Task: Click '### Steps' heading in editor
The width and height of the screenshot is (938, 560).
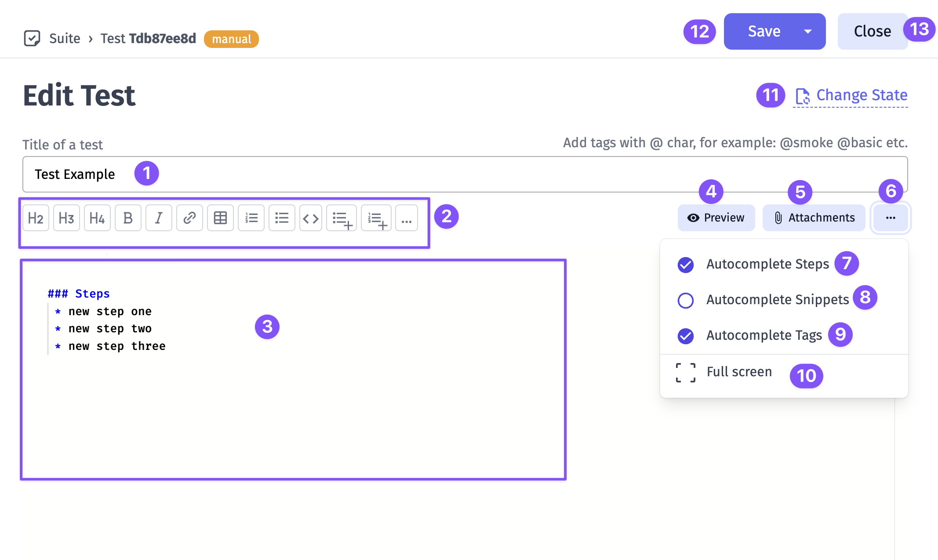Action: tap(79, 294)
